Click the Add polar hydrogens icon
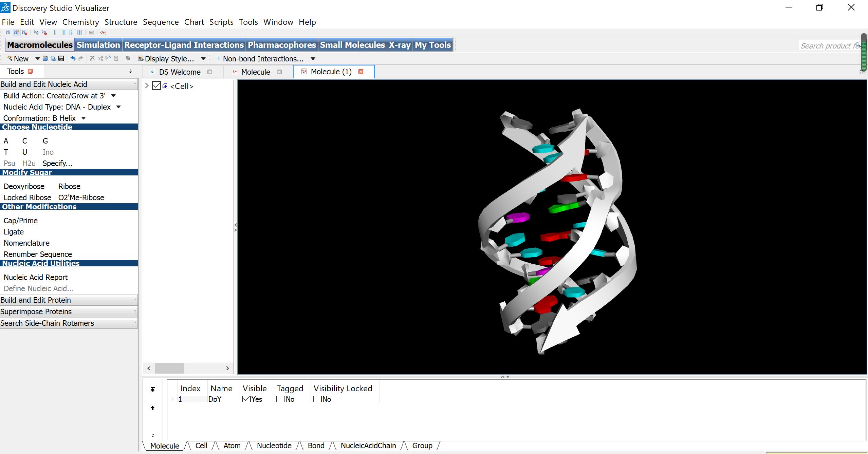Viewport: 868px width, 454px height. point(16,33)
